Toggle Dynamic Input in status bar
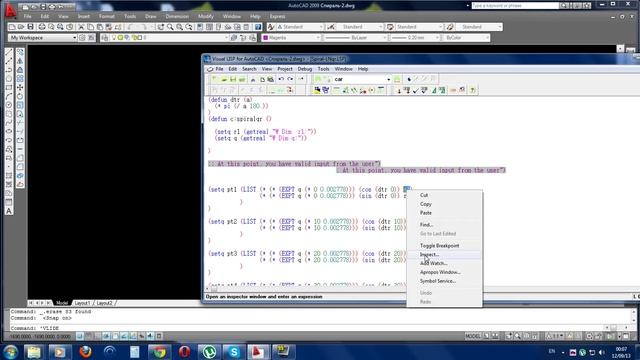Screen dimensions: 640x360 click(142, 336)
